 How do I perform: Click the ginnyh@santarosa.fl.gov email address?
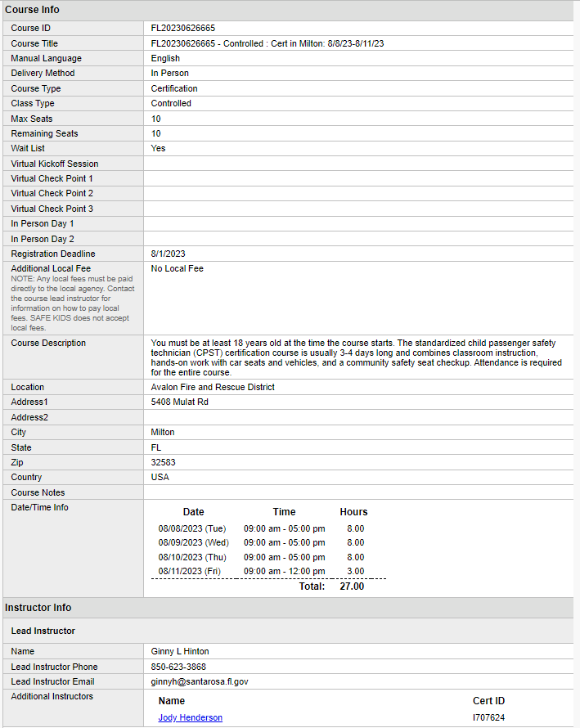click(200, 681)
